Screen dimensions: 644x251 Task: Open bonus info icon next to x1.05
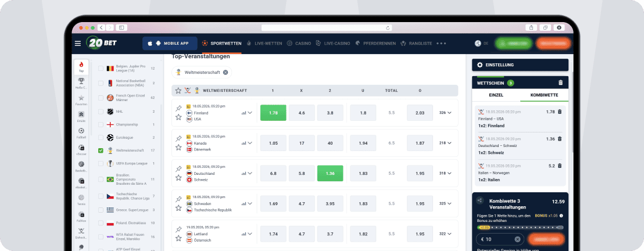(x=561, y=216)
